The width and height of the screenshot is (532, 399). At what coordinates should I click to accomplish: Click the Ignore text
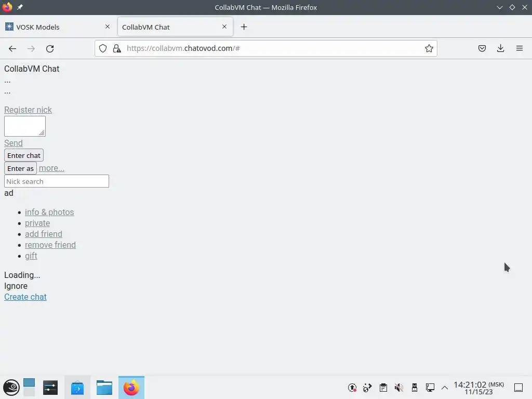click(16, 286)
